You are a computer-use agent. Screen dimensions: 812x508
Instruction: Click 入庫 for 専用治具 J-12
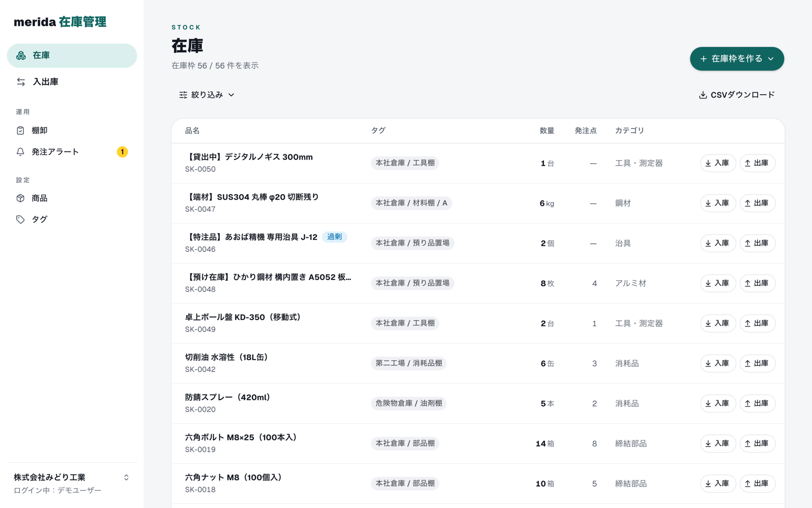tap(718, 243)
